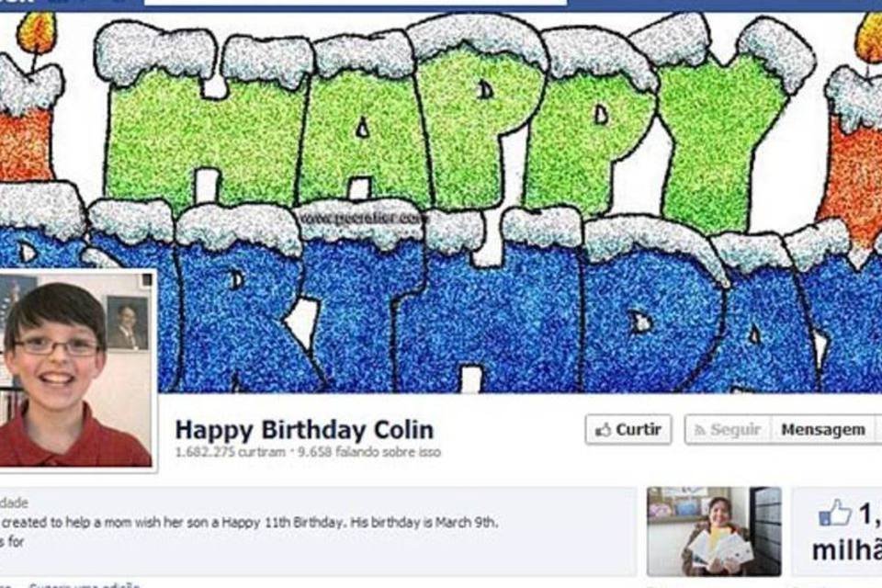The height and width of the screenshot is (588, 882).
Task: Click the left candle flame on the cover
Action: [x=37, y=31]
